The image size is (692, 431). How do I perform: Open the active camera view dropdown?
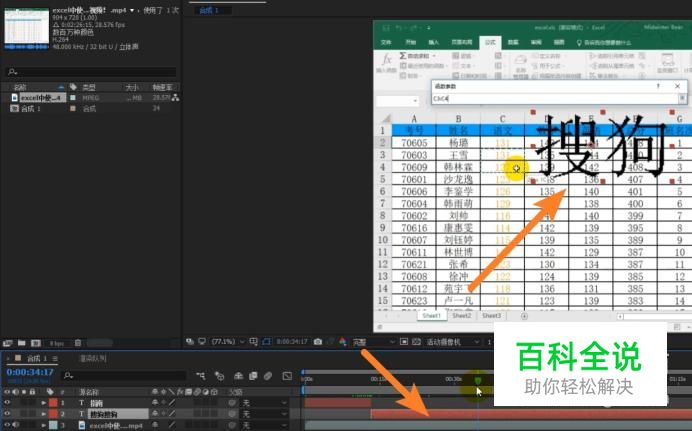pyautogui.click(x=452, y=342)
